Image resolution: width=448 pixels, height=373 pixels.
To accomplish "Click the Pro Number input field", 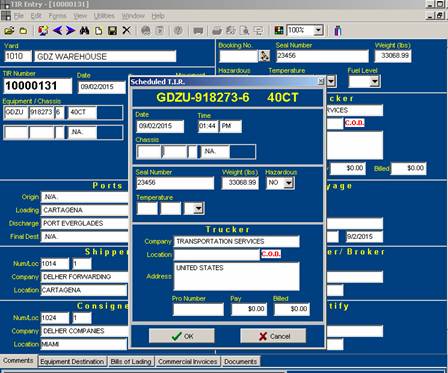I will (x=198, y=309).
